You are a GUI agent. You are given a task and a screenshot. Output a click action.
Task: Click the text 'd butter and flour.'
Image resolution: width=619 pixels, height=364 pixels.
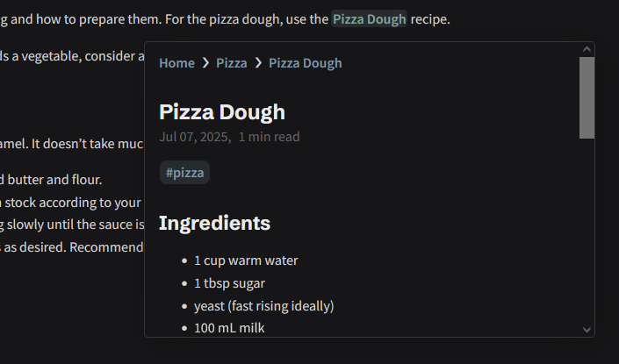[51, 180]
